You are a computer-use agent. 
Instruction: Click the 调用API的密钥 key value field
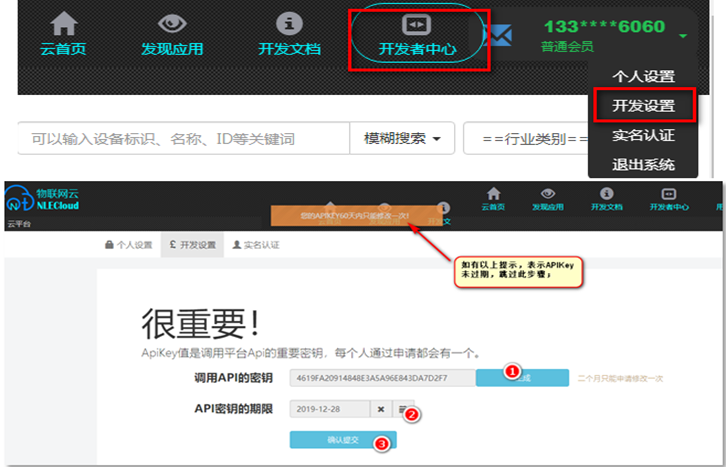382,378
